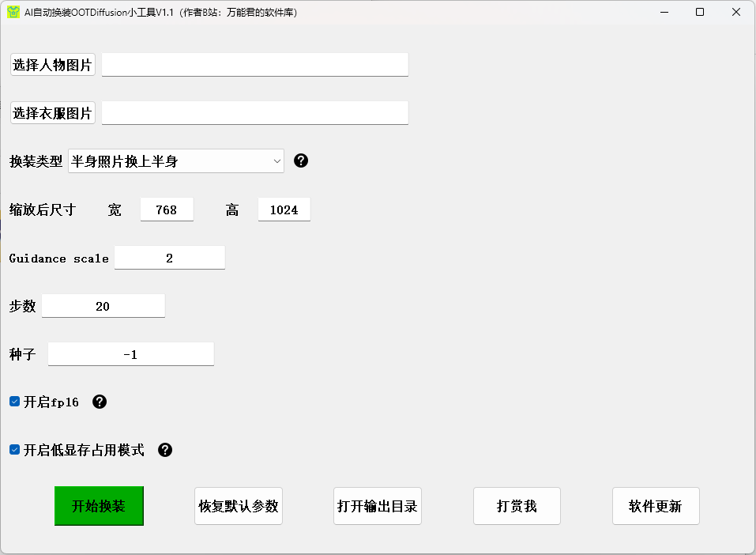
Task: Disable the 开启低显存占用模式 checkbox
Action: 14,450
